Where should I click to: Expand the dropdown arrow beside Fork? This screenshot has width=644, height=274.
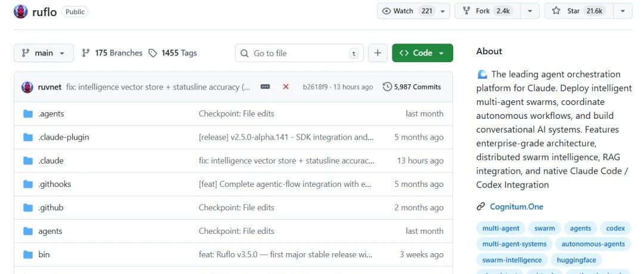pyautogui.click(x=530, y=11)
